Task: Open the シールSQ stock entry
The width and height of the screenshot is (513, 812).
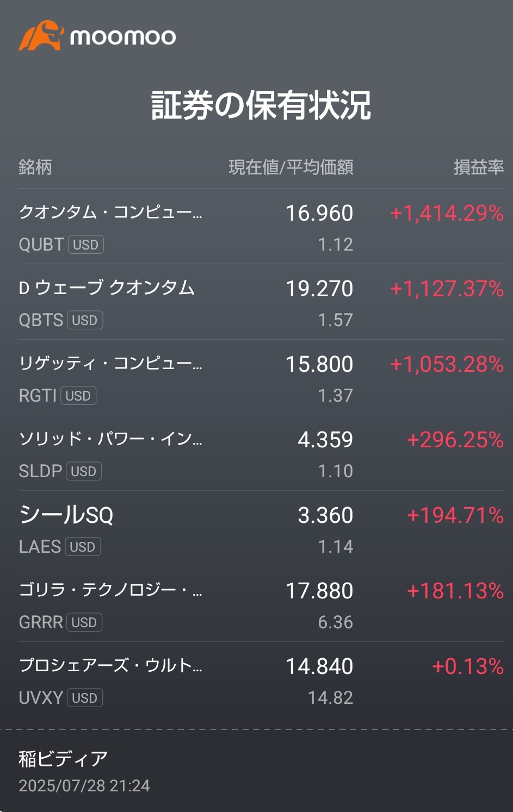Action: [x=261, y=529]
